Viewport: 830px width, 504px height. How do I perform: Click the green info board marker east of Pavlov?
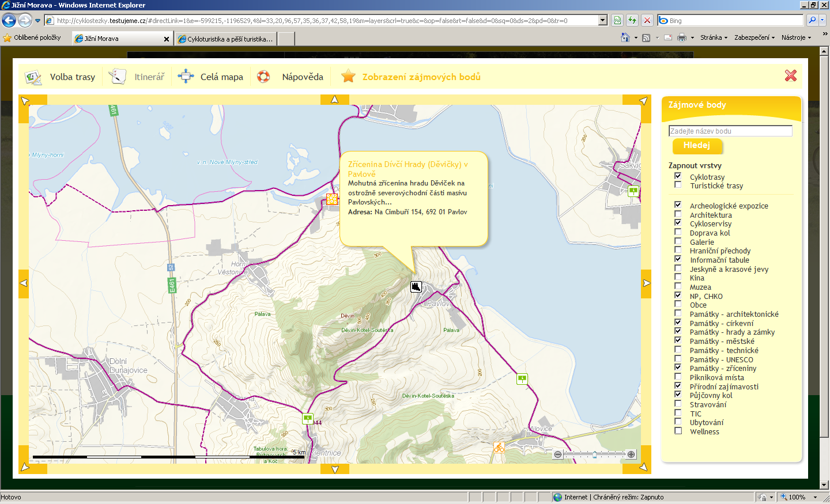(x=522, y=379)
